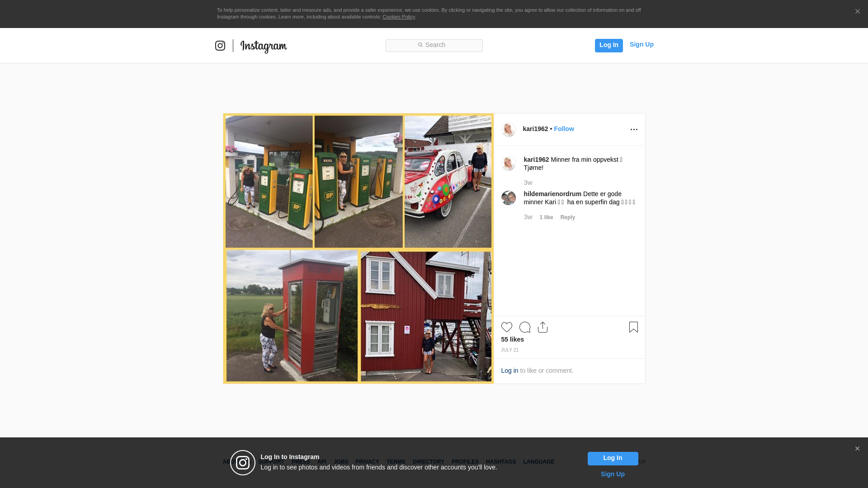Screen dimensions: 868x488
Task: Open the Instagram wordmark home link
Action: 264,46
